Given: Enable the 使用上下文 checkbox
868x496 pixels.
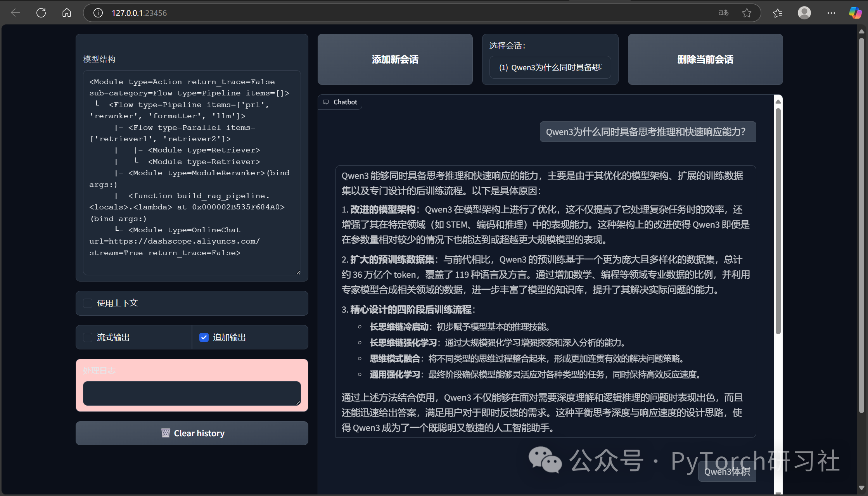Looking at the screenshot, I should click(x=88, y=303).
